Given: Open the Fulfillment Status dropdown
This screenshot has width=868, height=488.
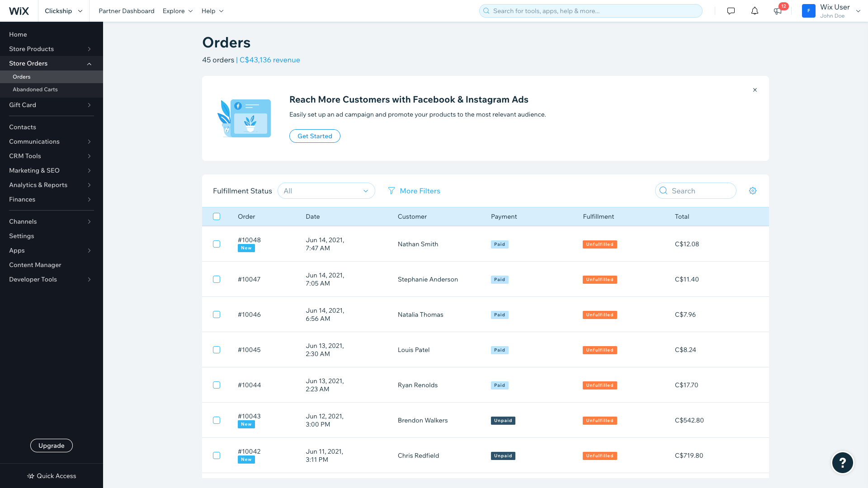Looking at the screenshot, I should [x=326, y=191].
